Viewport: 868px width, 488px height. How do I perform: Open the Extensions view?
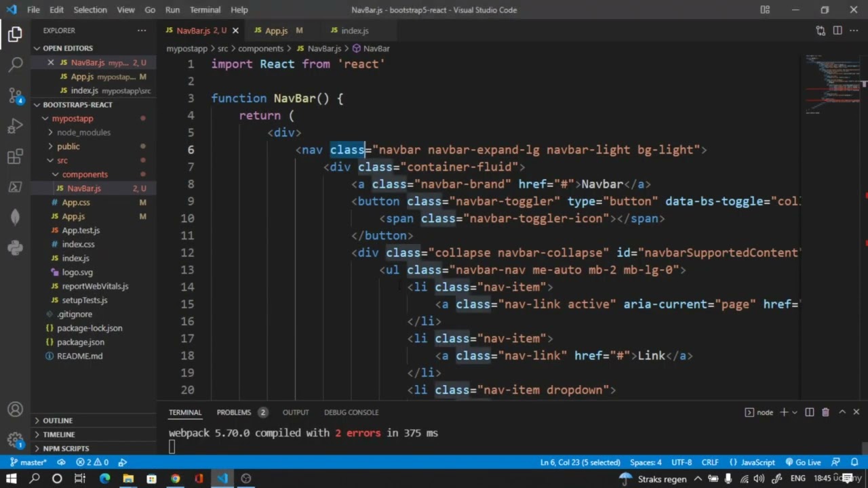click(15, 157)
